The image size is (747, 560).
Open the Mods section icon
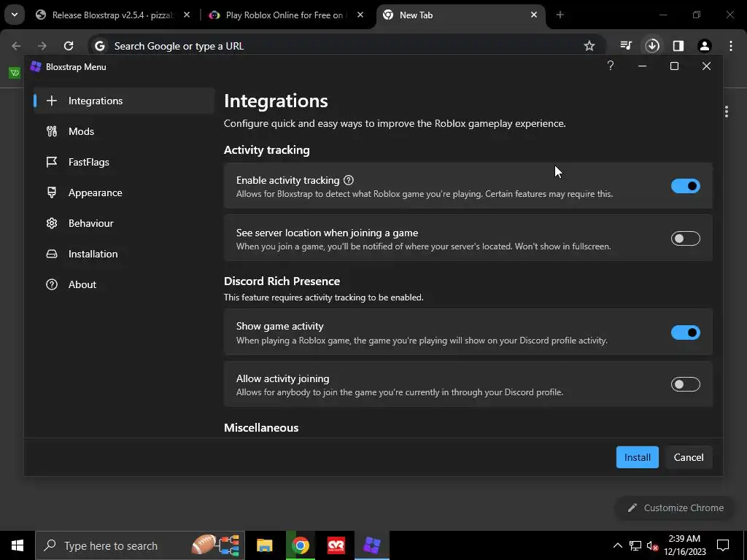point(52,131)
